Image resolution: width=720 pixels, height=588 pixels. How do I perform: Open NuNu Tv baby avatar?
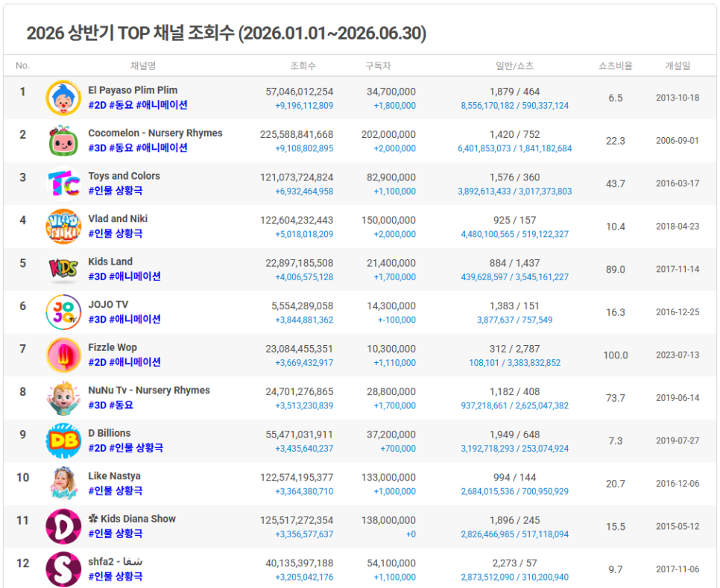[x=63, y=397]
